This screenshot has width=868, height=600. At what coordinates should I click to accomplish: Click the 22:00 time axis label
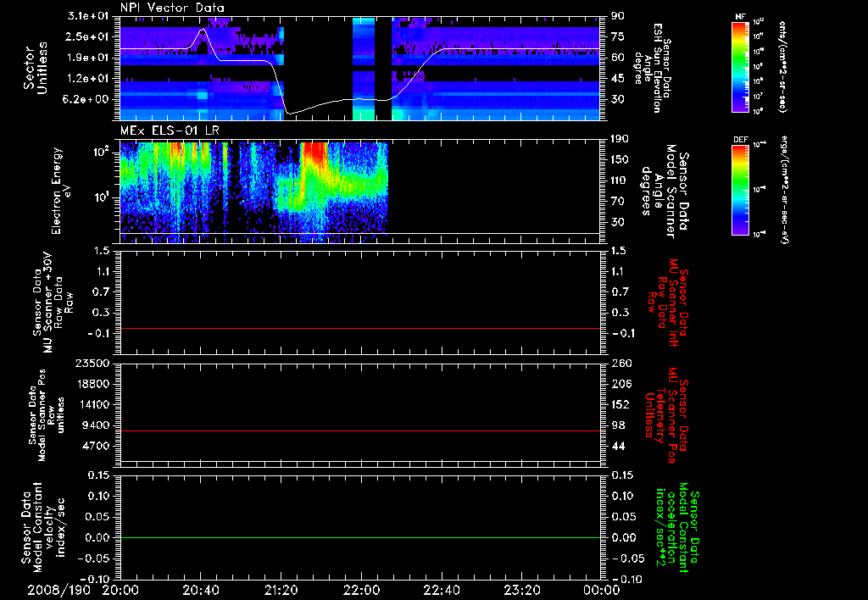(x=361, y=590)
